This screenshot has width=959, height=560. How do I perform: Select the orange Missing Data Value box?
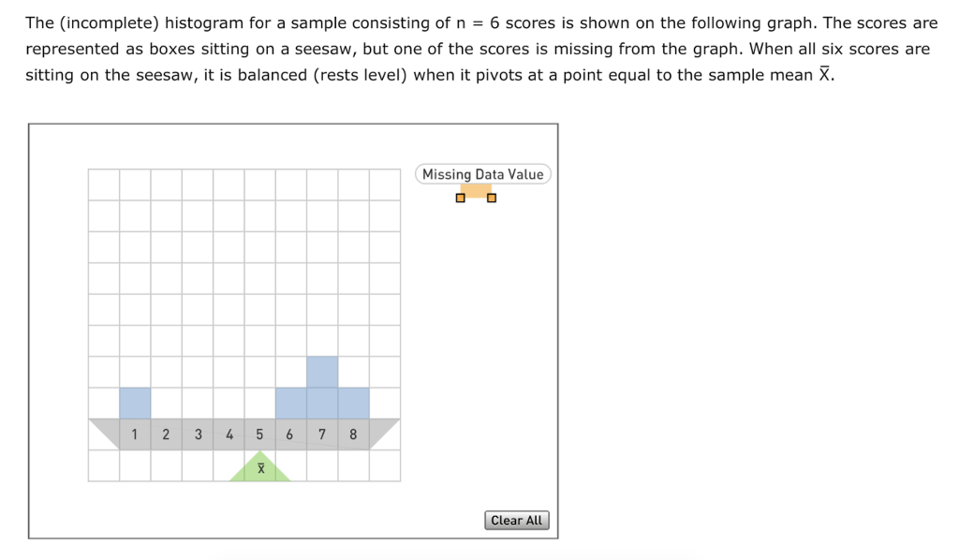click(476, 189)
